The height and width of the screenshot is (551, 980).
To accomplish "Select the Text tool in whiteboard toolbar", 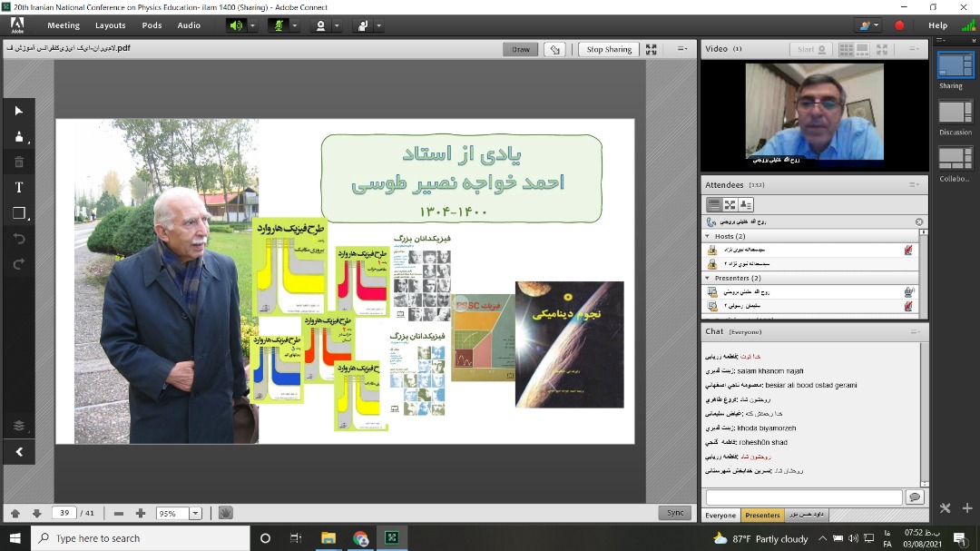I will 18,188.
